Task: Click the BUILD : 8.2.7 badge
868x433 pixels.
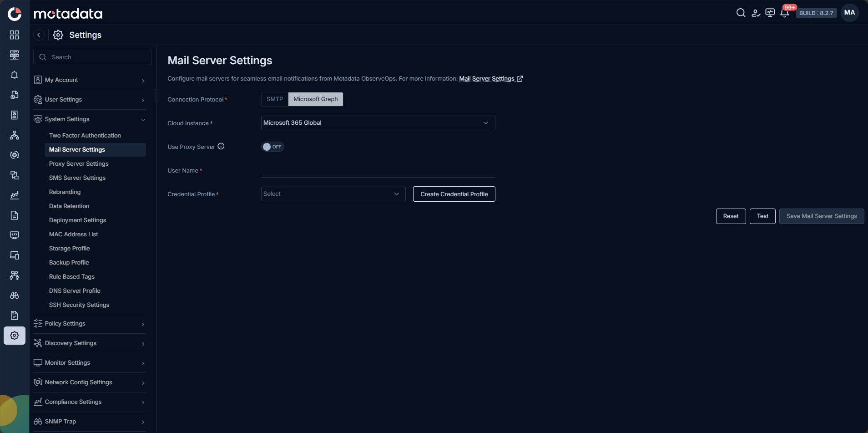Action: coord(816,13)
